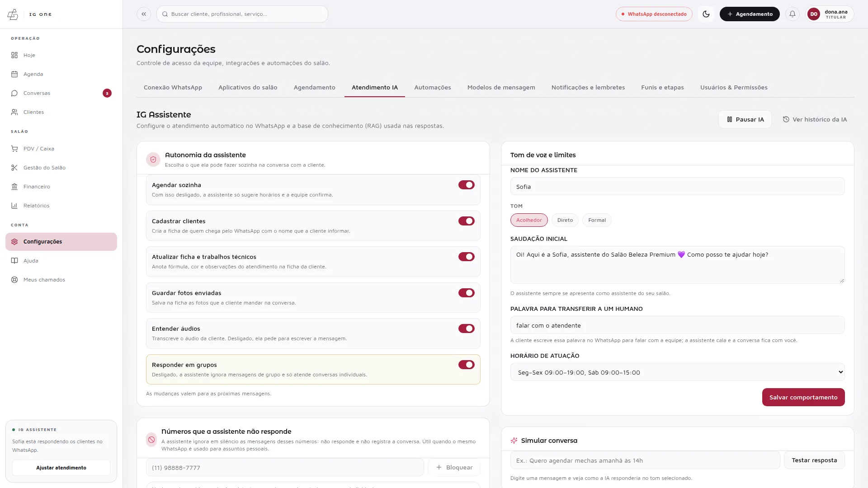Viewport: 868px width, 488px height.
Task: Click the Bloquear number button
Action: pos(454,467)
